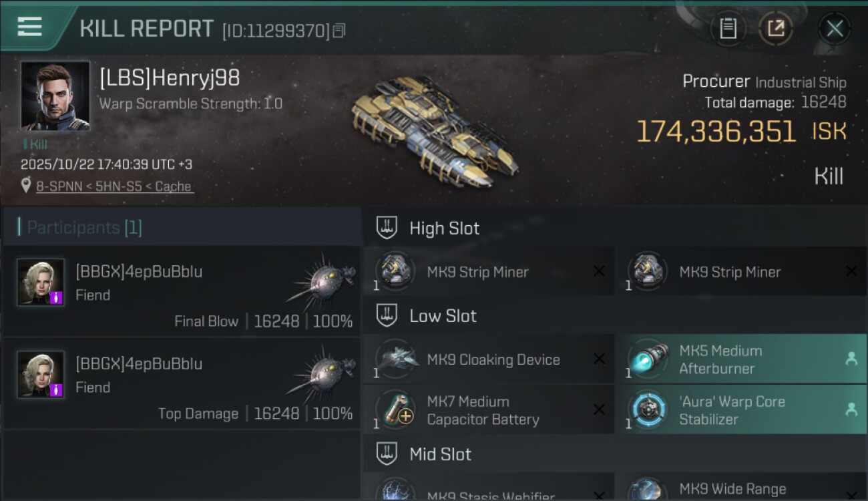Viewport: 868px width, 501px height.
Task: Select the first MK9 Strip Miner icon
Action: point(395,271)
